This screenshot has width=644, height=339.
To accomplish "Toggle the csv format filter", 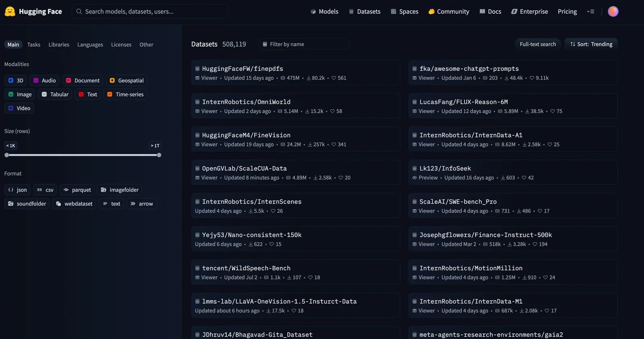I will pos(45,190).
